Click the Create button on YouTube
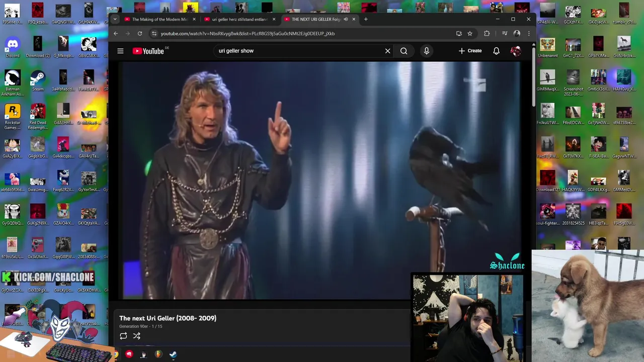Image resolution: width=644 pixels, height=362 pixels. pos(470,51)
